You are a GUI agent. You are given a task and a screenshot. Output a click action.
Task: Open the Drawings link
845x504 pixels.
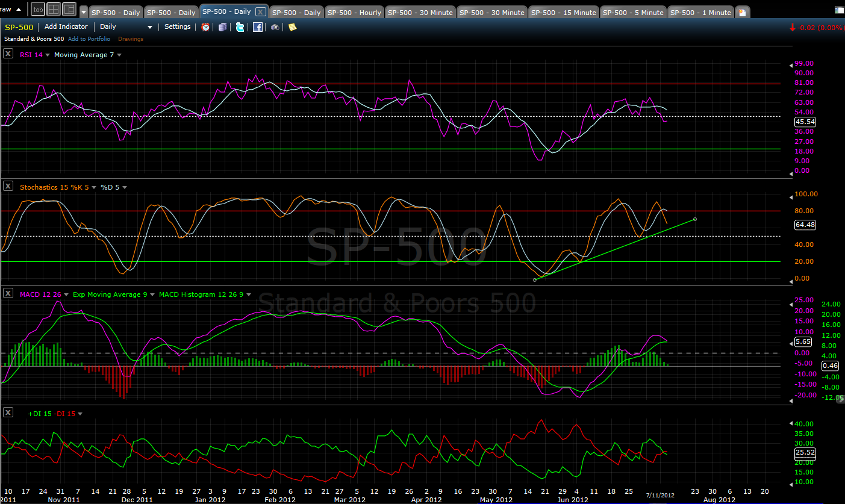point(131,39)
